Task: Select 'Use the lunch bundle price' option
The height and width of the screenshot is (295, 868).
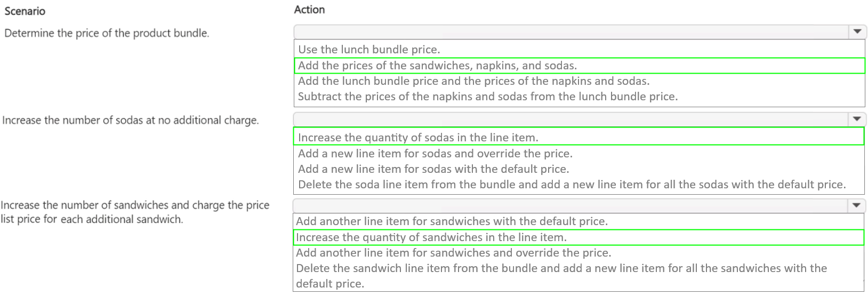Action: point(369,50)
